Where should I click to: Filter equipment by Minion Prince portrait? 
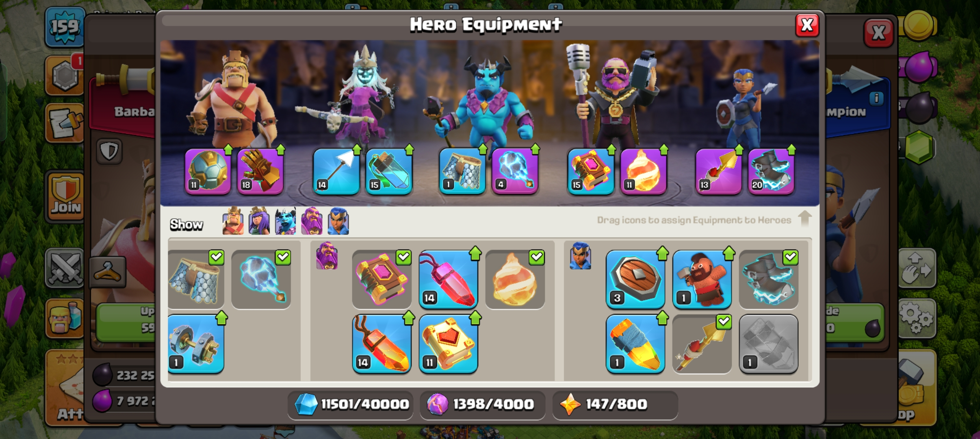(x=285, y=221)
